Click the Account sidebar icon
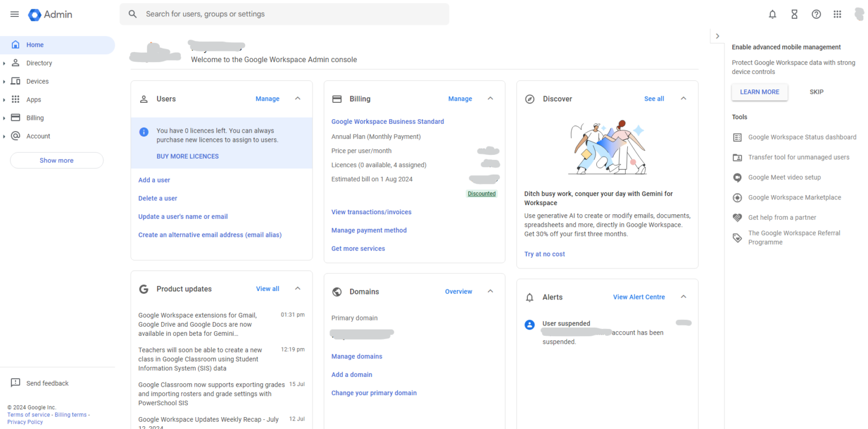 tap(15, 136)
